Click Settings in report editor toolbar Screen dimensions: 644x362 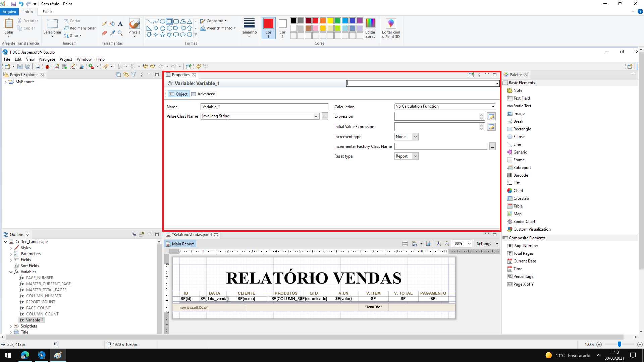click(x=484, y=244)
